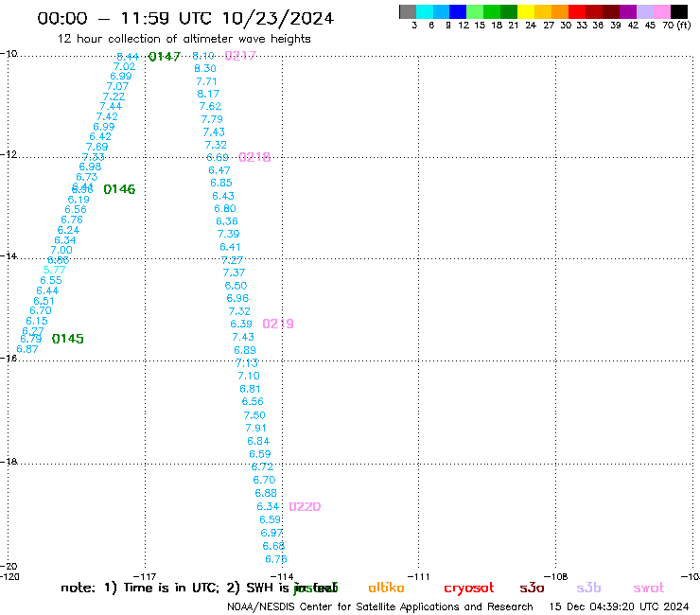
Task: Click the '12 hour collection of altimeter wave heights' subtitle
Action: 184,39
